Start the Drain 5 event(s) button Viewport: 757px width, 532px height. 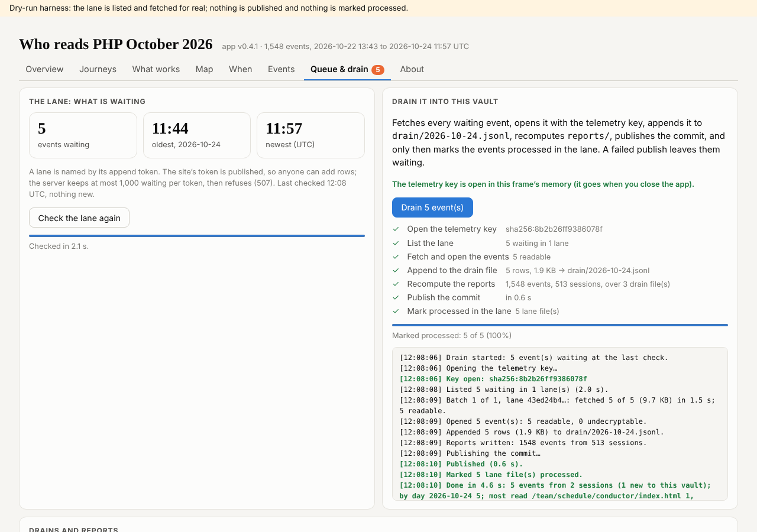point(432,207)
